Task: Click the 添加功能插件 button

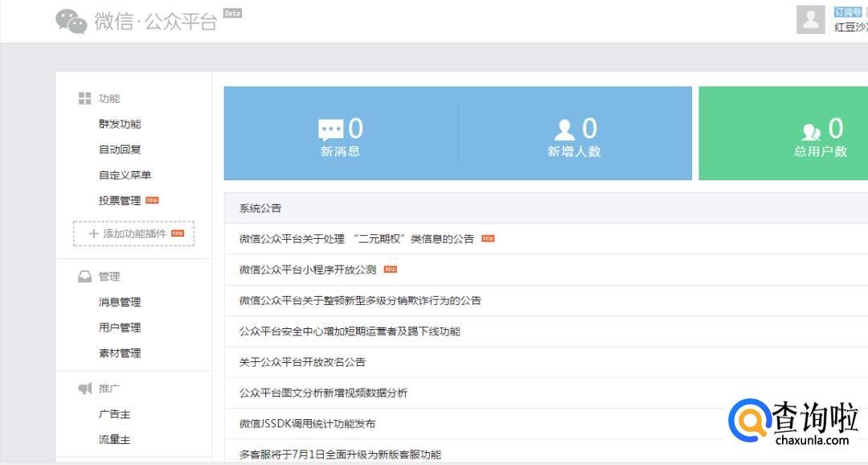Action: click(x=133, y=233)
